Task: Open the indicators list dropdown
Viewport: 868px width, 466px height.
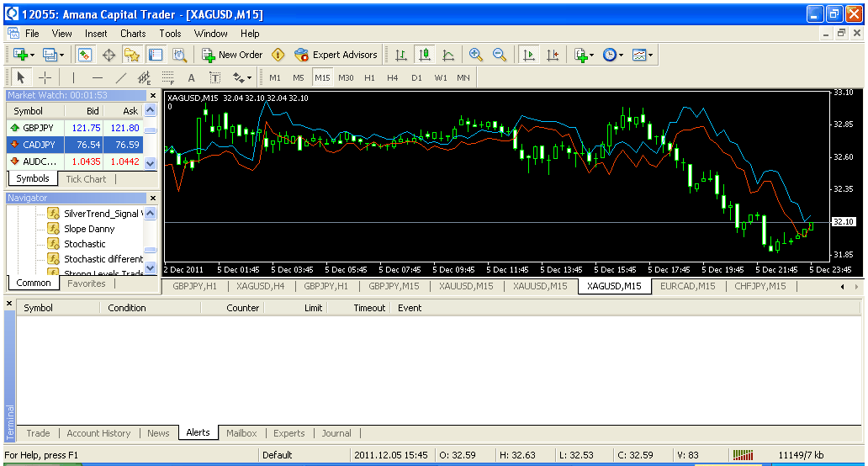Action: 584,55
